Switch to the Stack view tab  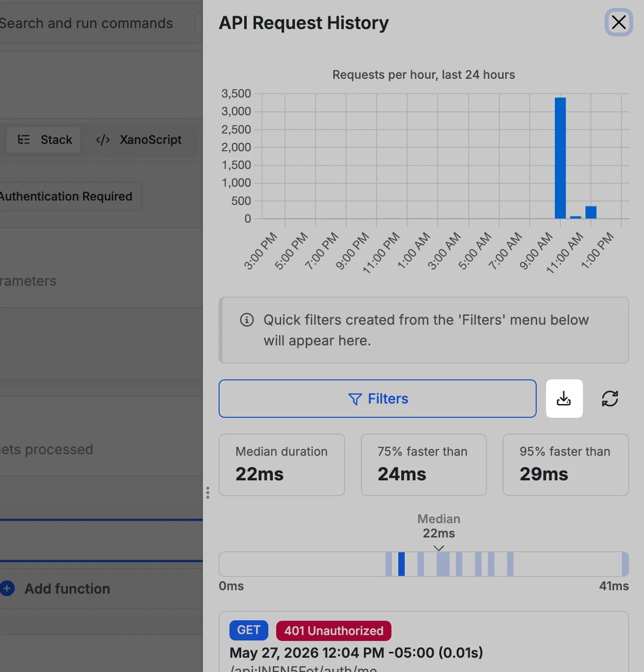[44, 140]
